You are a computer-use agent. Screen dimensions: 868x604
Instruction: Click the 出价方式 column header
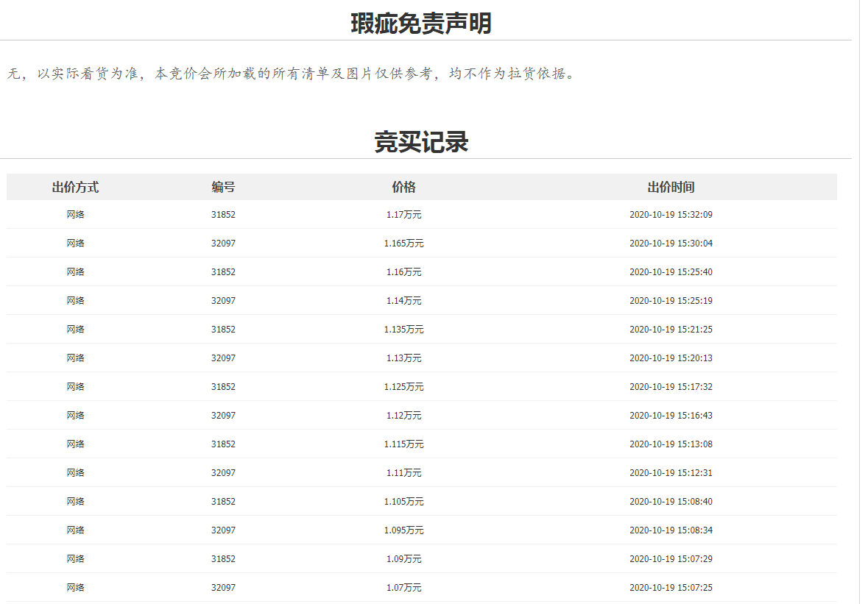tap(75, 187)
